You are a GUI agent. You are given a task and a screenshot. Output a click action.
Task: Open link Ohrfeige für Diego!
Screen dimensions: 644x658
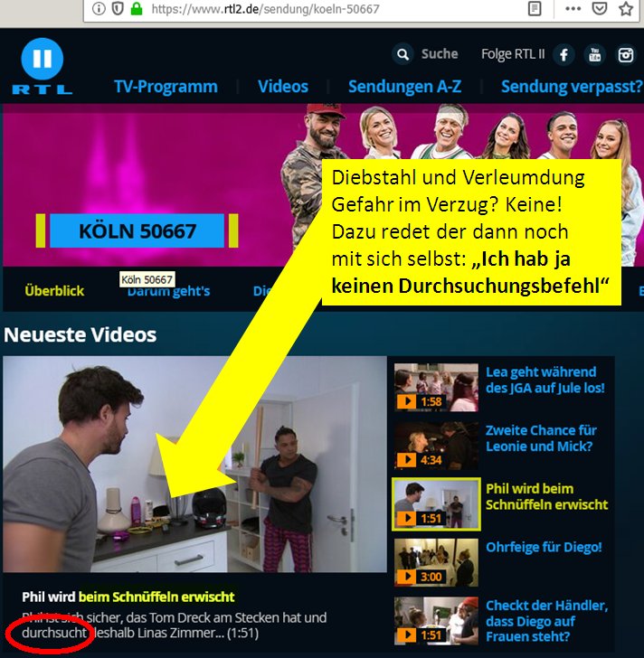point(544,547)
